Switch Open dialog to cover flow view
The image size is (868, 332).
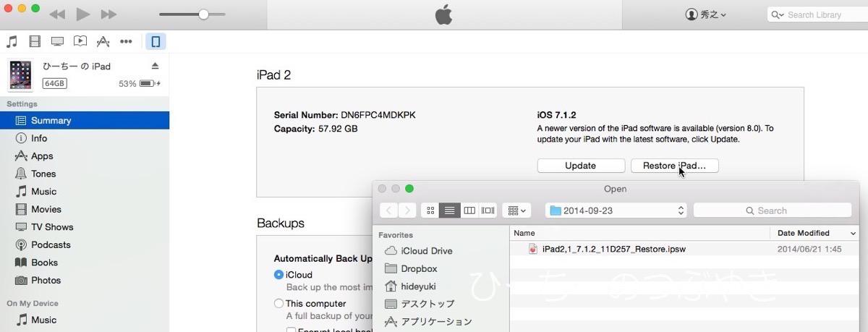(488, 210)
